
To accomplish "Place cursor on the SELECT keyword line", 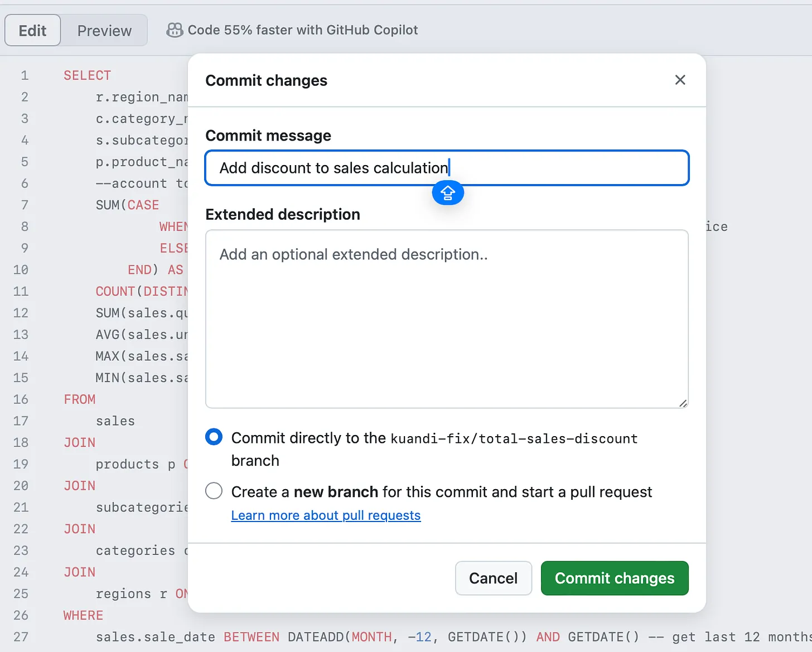I will point(87,75).
